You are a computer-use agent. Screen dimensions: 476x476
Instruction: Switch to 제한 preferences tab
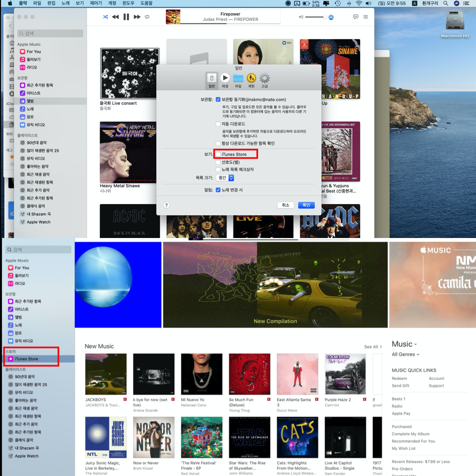251,81
